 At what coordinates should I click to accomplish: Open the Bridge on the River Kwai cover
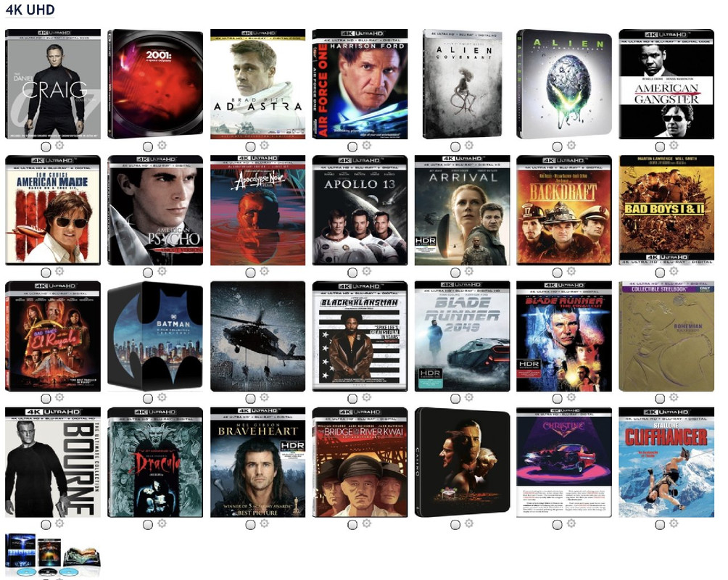coord(360,462)
